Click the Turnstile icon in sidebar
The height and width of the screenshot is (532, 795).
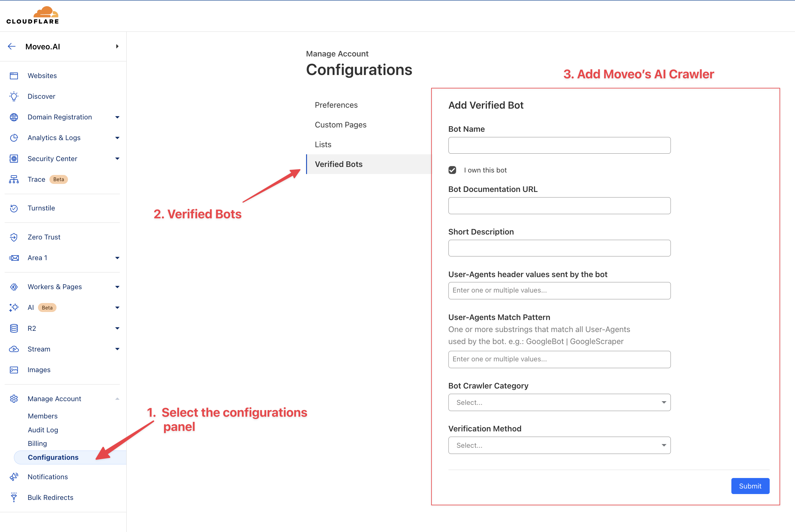click(14, 208)
